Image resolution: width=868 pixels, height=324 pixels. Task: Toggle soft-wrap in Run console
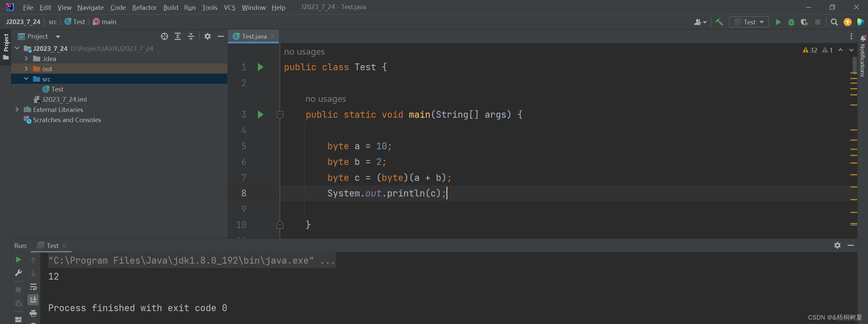click(33, 287)
